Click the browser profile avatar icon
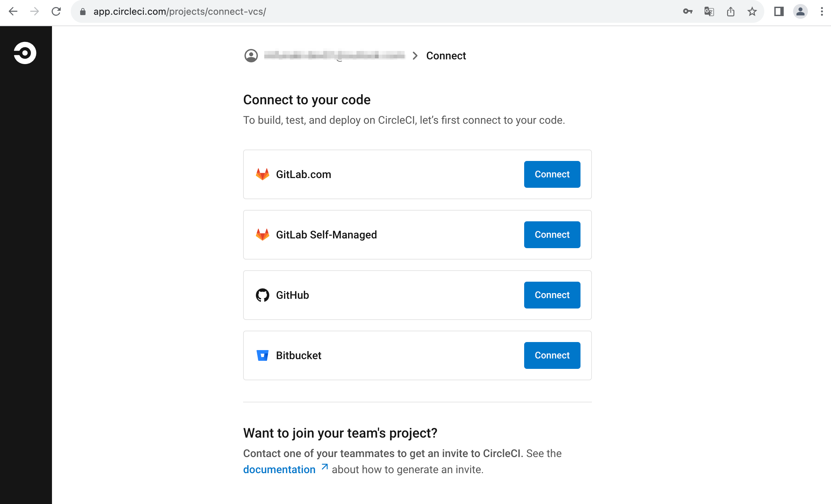The image size is (831, 504). [800, 11]
